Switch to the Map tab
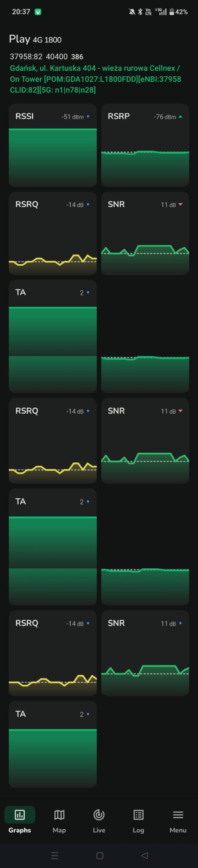Viewport: 198px width, 868px height. 59,821
